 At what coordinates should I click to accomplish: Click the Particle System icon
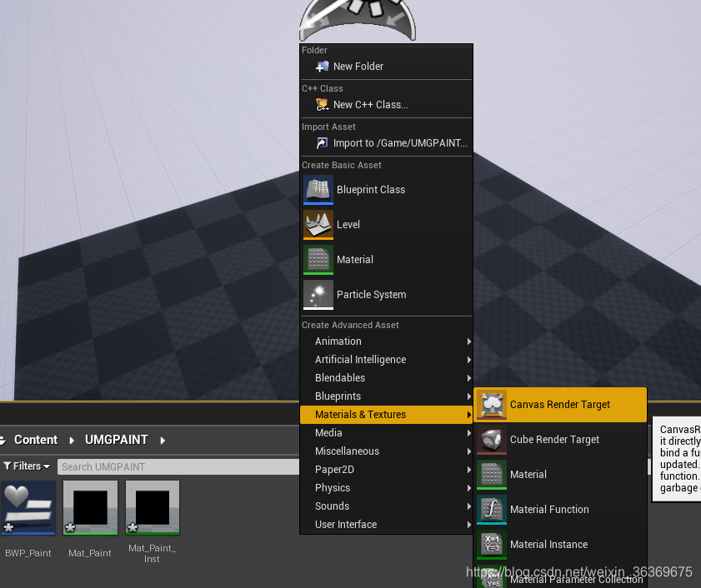pos(318,295)
